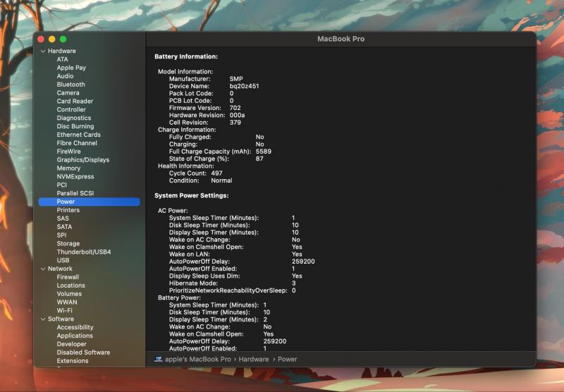
Task: Select the Cycle Count value 497
Action: coord(216,172)
